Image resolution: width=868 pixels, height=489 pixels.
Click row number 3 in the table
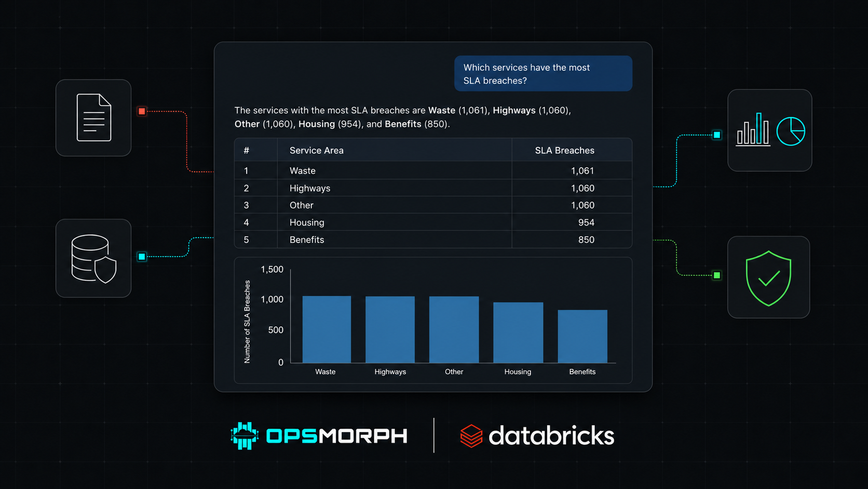(246, 205)
